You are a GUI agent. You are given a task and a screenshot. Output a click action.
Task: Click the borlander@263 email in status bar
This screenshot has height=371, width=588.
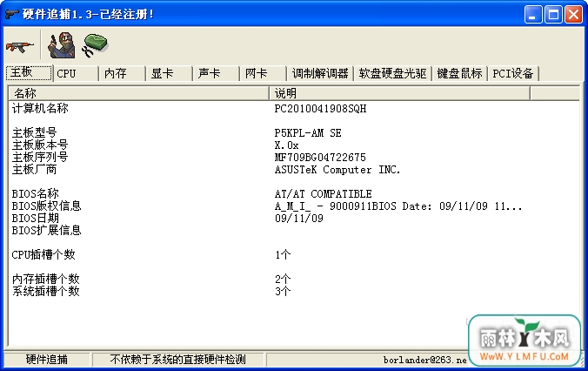(424, 360)
